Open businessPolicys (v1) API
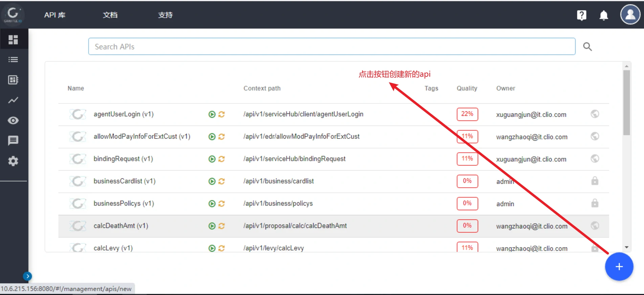The height and width of the screenshot is (295, 644). tap(124, 204)
